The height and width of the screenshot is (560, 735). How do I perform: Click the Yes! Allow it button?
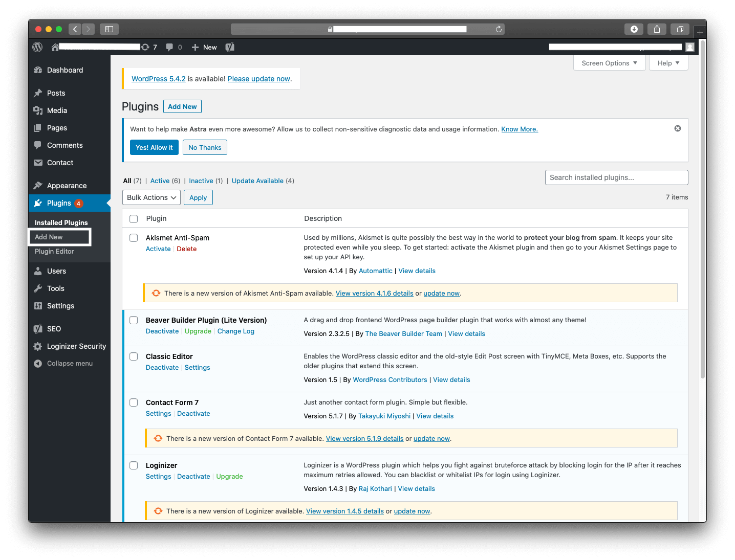[x=155, y=147]
